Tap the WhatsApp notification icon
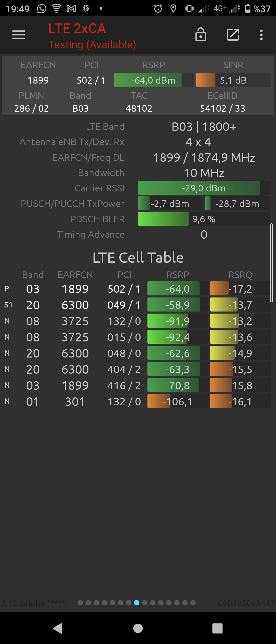Viewport: 276px width, 644px height. click(42, 9)
